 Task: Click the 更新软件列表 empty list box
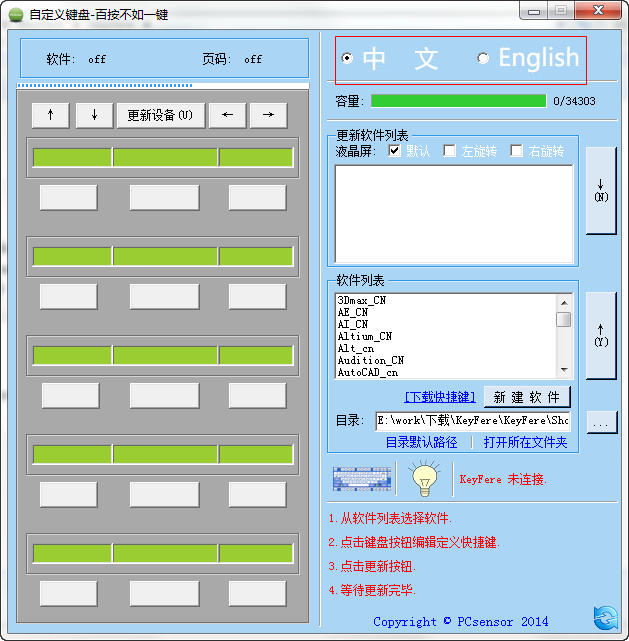point(454,214)
